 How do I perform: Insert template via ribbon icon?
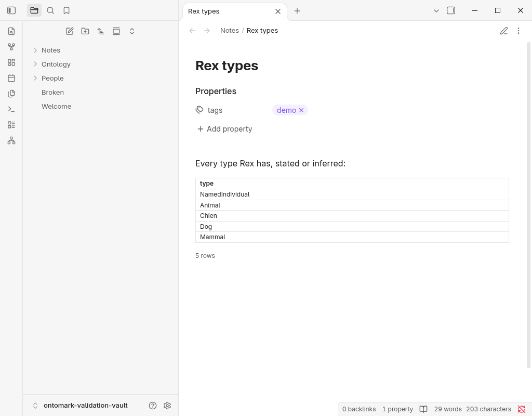[11, 94]
